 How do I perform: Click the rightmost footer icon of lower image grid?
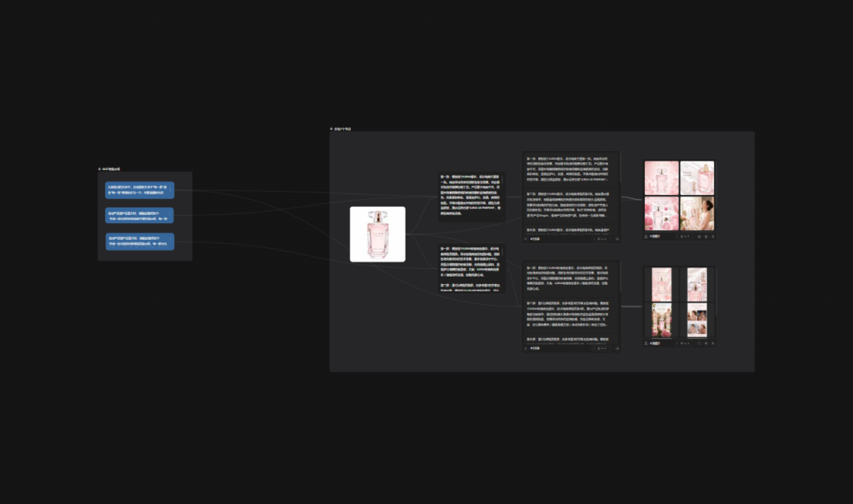click(713, 343)
